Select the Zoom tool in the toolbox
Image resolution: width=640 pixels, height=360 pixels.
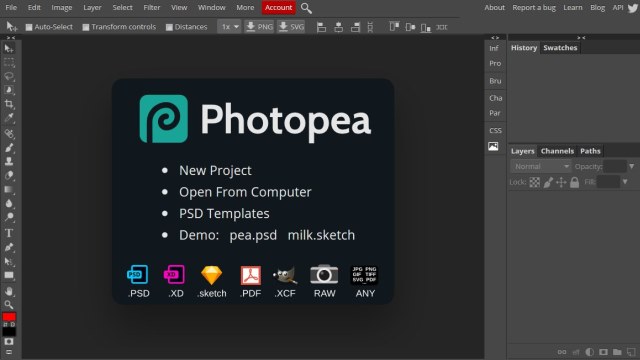pos(9,304)
